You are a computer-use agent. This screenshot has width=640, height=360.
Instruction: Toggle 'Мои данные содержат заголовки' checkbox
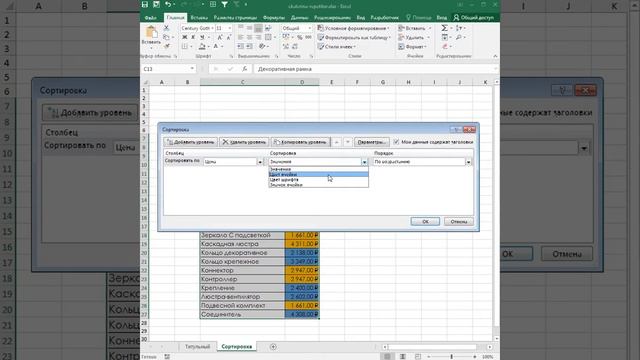(396, 142)
